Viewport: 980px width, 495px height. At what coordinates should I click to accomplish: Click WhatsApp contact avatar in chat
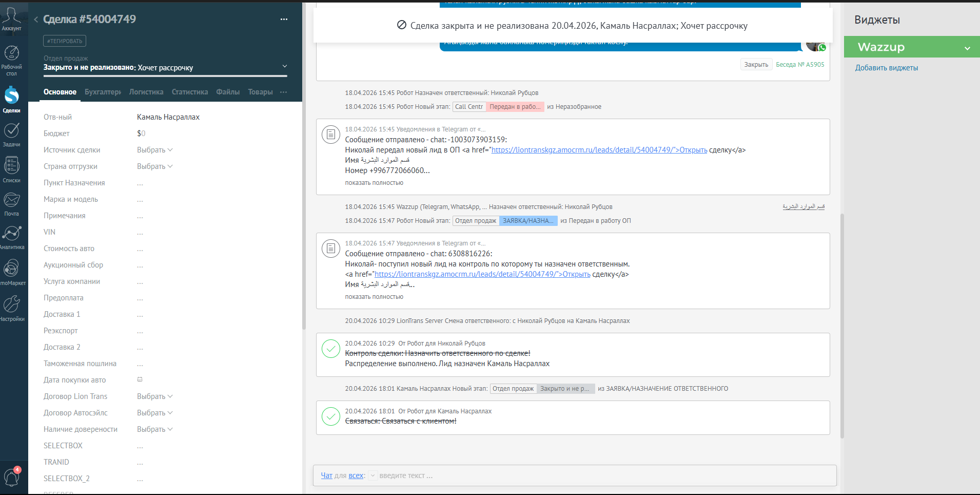coord(815,46)
